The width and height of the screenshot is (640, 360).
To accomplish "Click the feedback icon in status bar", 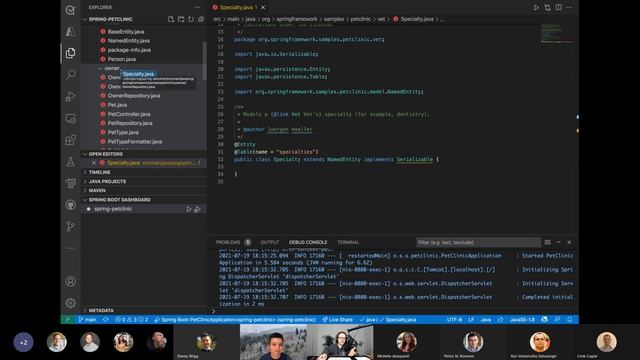I will (557, 320).
